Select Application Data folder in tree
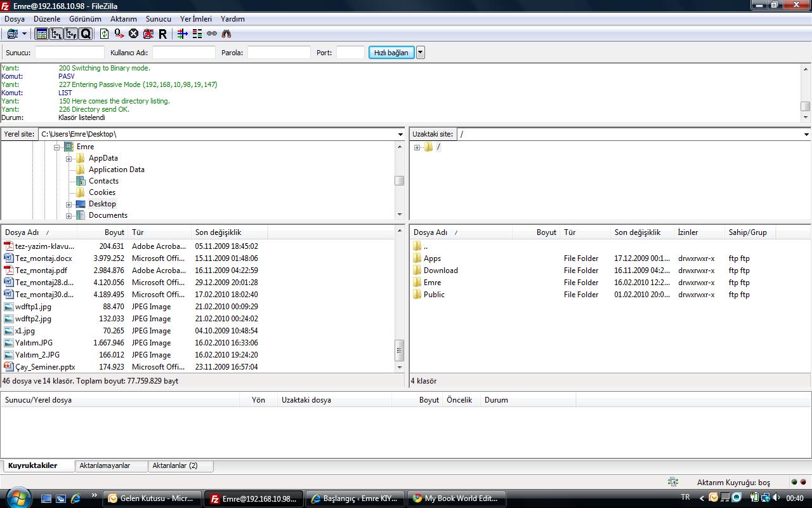This screenshot has width=812, height=508. click(x=117, y=170)
